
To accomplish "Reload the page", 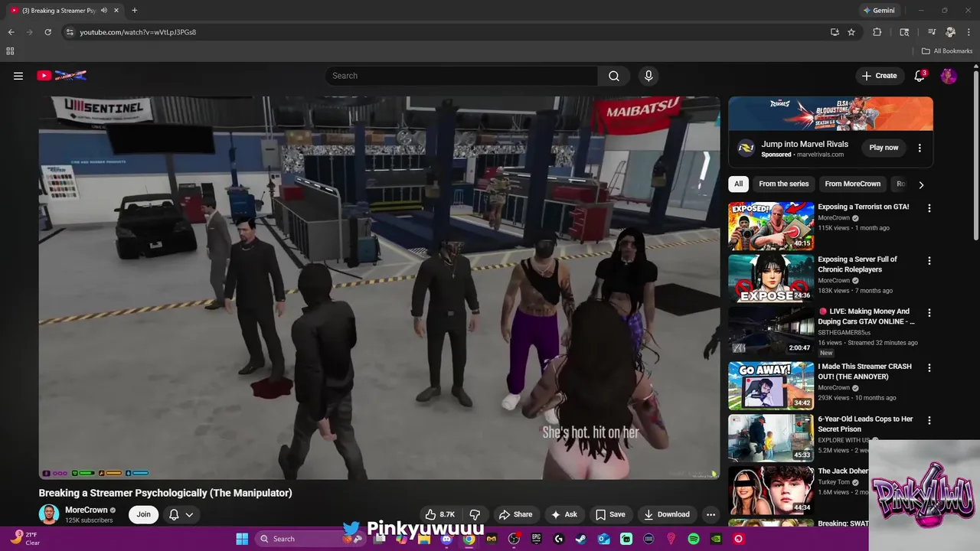I will coord(47,32).
